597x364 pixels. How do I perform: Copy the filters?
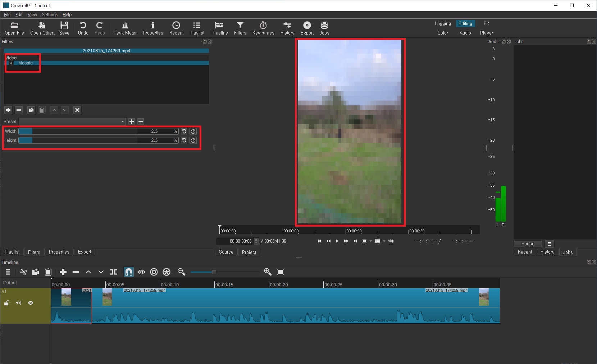(31, 110)
